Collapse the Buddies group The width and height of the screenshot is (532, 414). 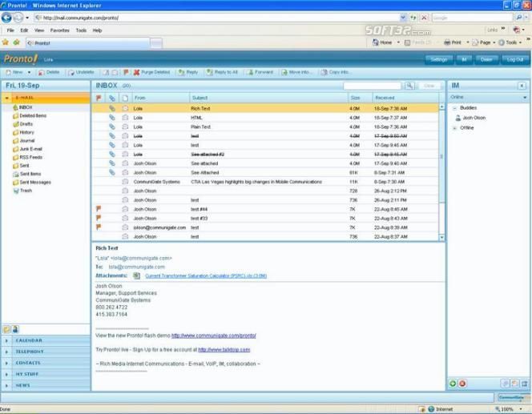click(x=454, y=108)
